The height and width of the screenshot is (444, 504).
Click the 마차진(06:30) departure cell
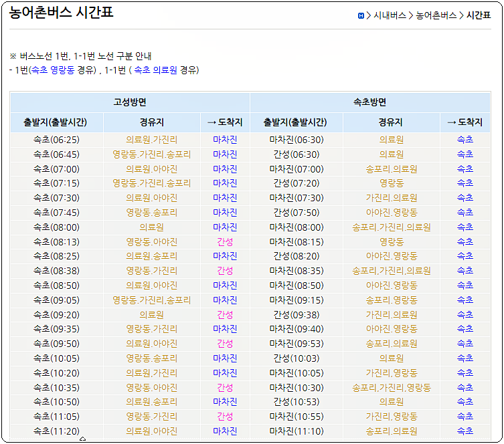pos(297,140)
